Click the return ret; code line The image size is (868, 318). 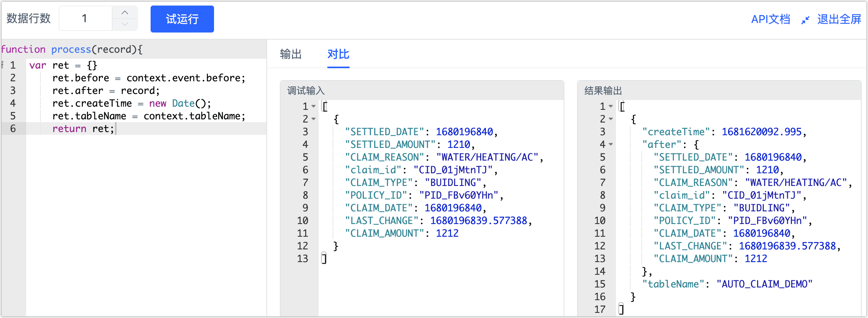[83, 129]
